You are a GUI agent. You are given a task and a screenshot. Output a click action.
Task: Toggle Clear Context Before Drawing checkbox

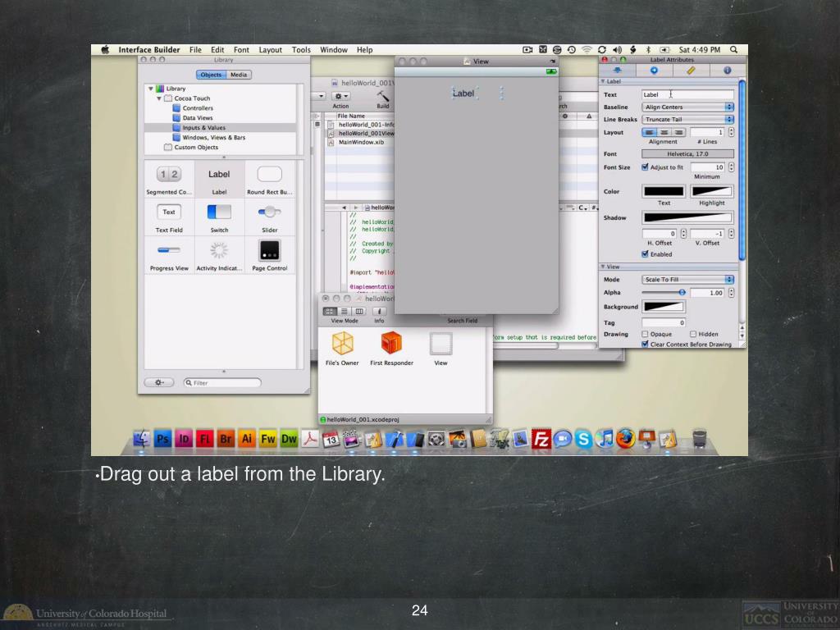click(645, 345)
